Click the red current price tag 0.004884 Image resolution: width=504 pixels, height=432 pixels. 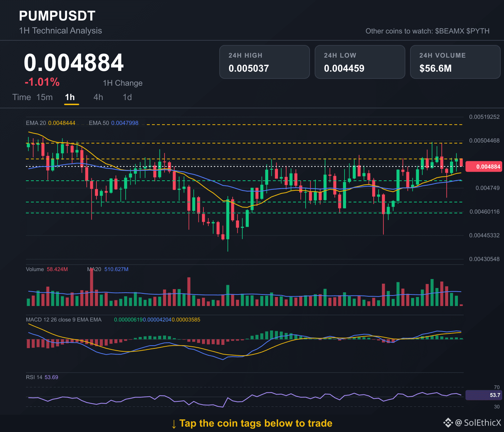483,167
